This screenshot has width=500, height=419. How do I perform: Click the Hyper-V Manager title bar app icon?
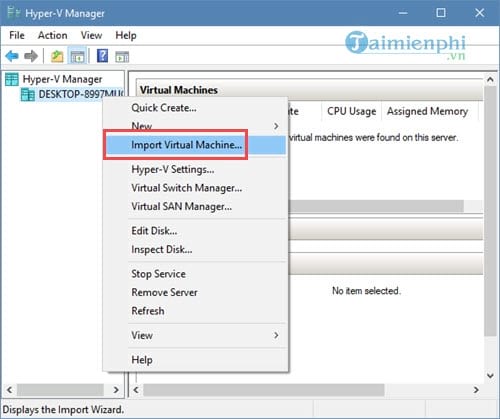pos(14,13)
